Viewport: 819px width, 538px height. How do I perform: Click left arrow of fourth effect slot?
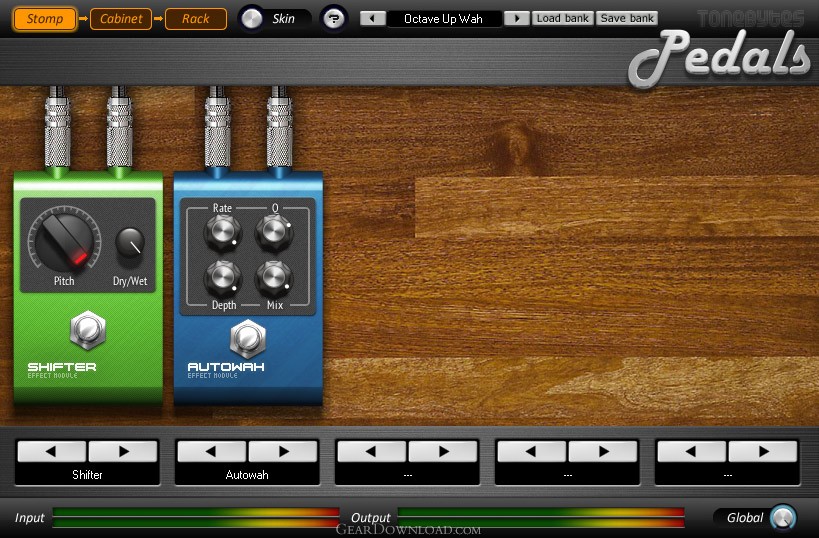[531, 451]
